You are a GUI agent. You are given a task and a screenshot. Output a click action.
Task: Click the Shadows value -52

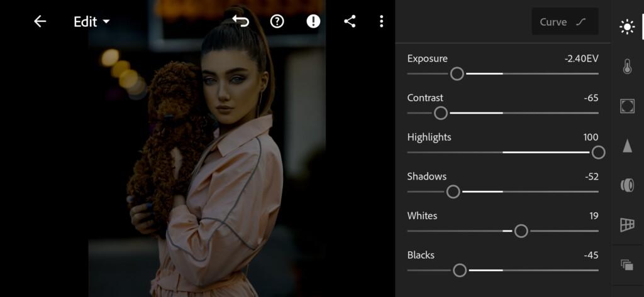[x=591, y=177]
